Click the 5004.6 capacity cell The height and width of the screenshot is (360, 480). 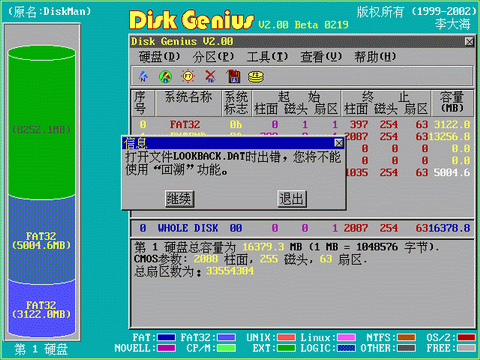(x=452, y=172)
